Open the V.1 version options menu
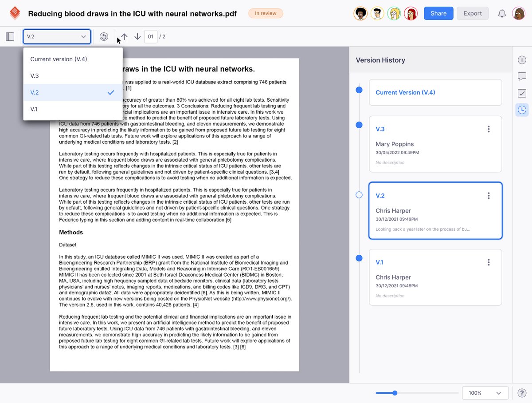The image size is (532, 403). pyautogui.click(x=489, y=262)
